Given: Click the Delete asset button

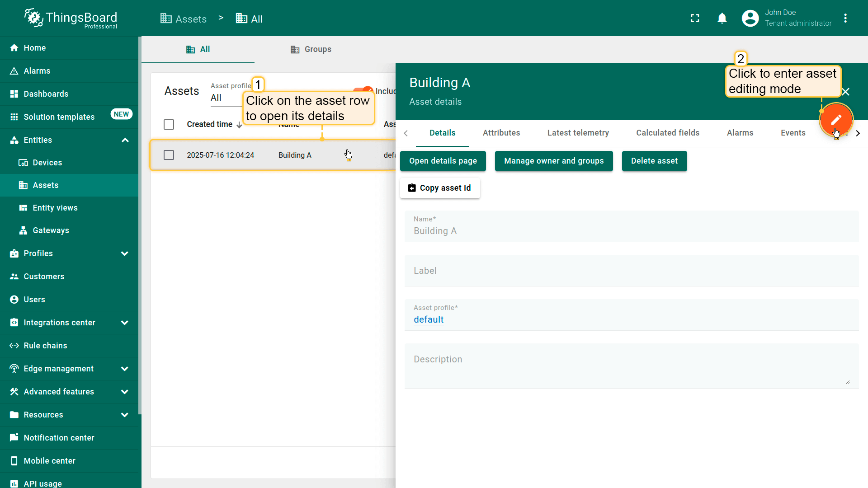Looking at the screenshot, I should pyautogui.click(x=654, y=161).
